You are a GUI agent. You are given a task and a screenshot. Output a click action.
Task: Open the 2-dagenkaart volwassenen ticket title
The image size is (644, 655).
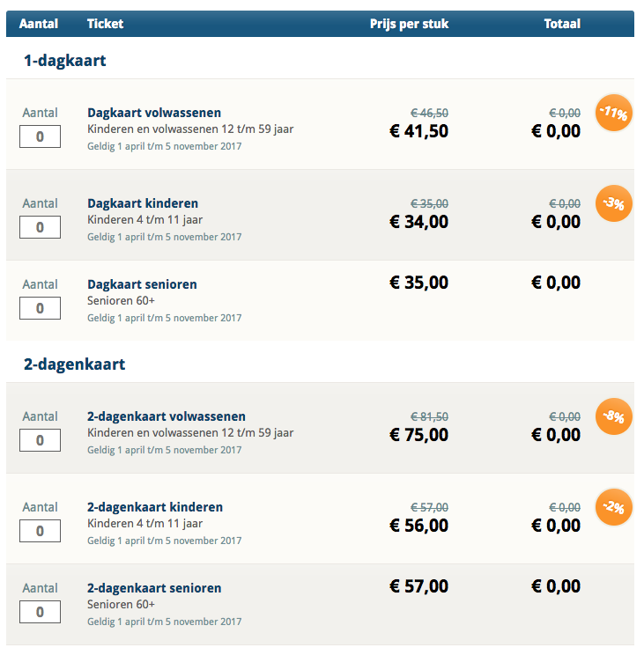tap(167, 416)
